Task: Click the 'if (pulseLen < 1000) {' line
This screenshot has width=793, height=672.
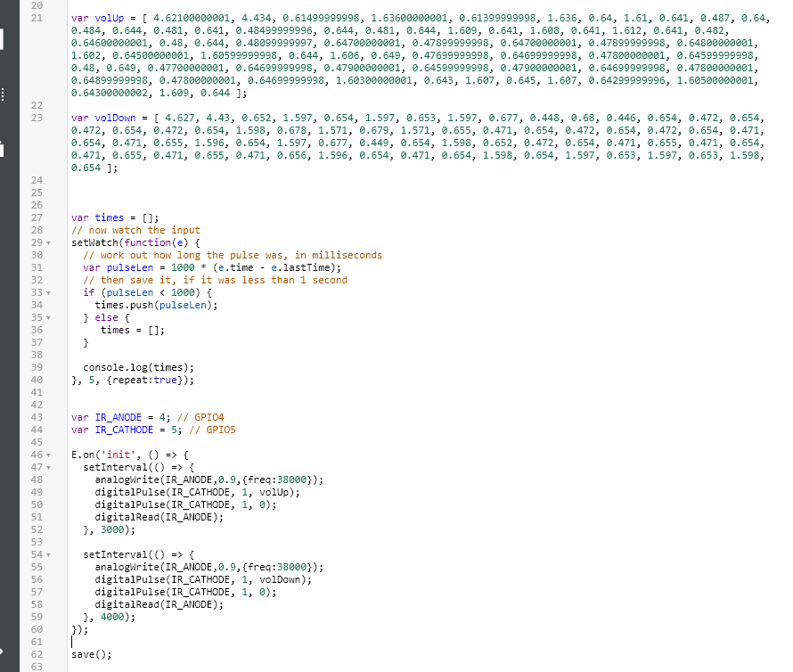Action: 148,292
